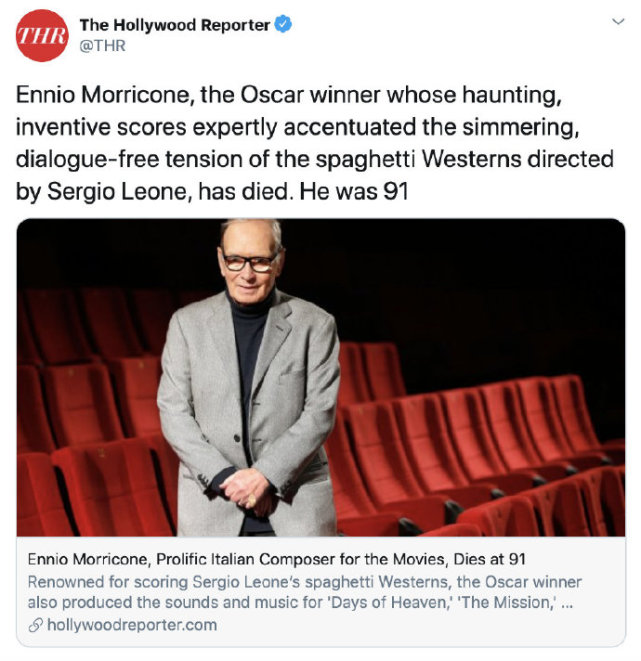Screen dimensions: 641x661
Task: Click the link chain icon
Action: pos(35,625)
